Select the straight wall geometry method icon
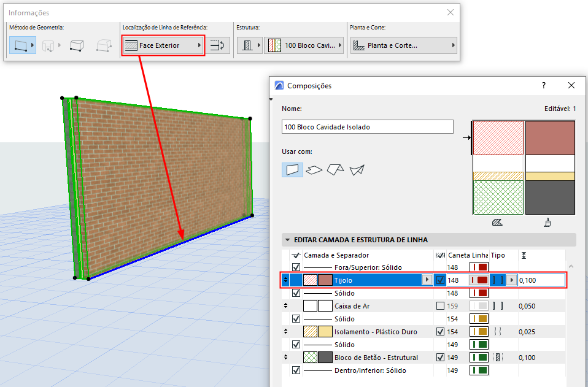Viewport: 588px width, 387px height. click(x=20, y=45)
